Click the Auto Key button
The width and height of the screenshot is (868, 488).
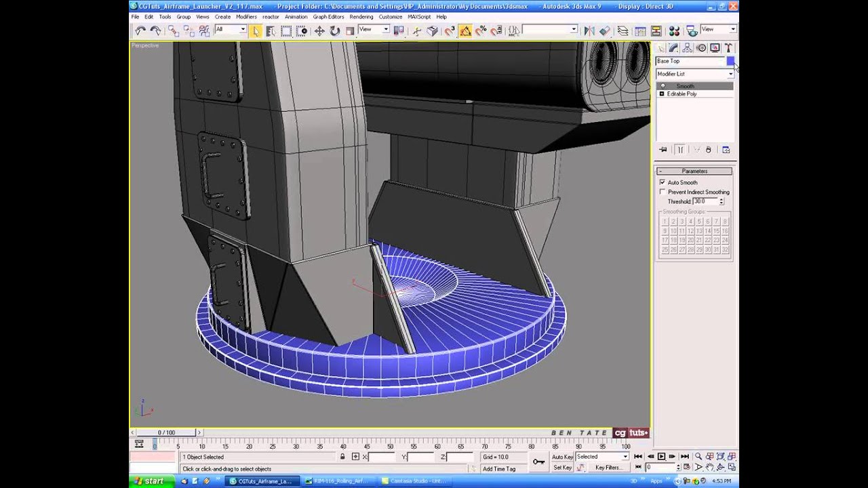click(562, 457)
